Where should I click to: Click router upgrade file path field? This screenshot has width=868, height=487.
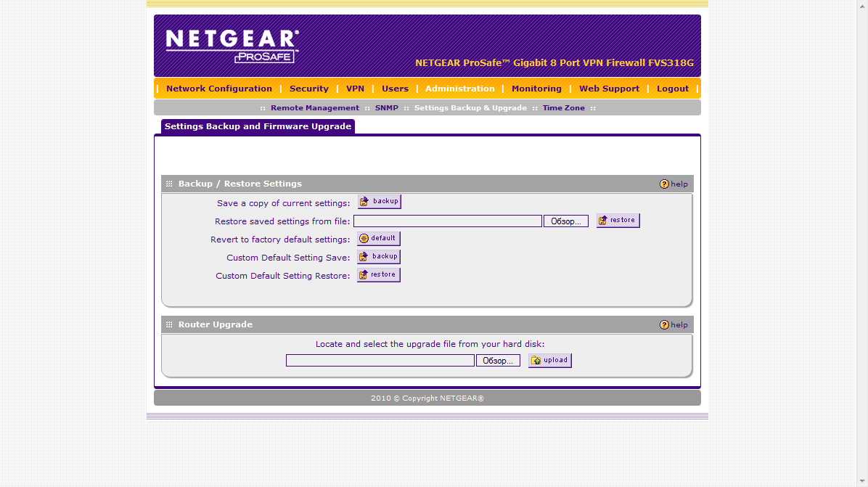(380, 361)
